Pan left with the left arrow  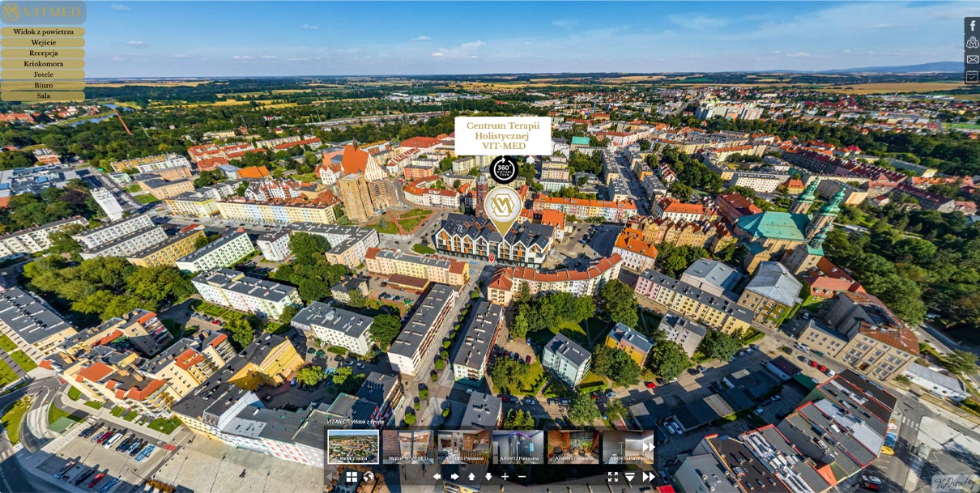click(x=437, y=477)
